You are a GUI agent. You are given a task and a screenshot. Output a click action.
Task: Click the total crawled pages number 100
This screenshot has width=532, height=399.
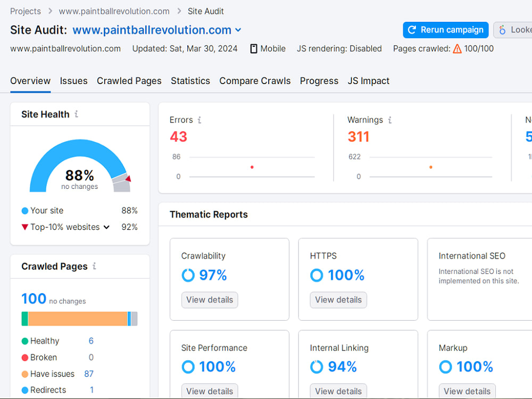coord(34,298)
